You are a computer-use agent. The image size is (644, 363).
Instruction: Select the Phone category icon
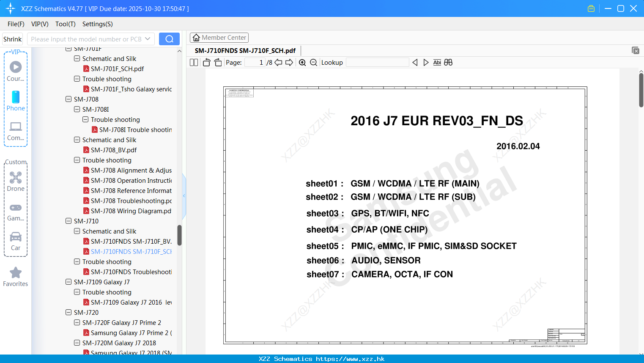coord(16,101)
